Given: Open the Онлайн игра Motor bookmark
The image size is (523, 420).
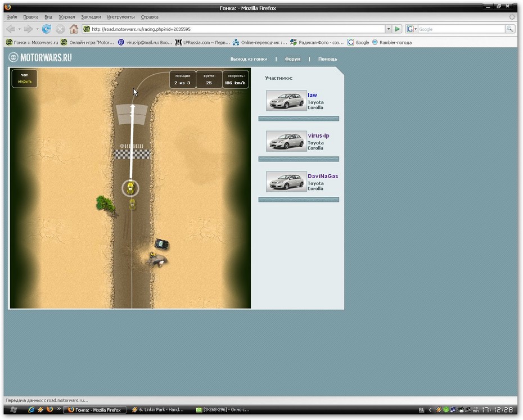Looking at the screenshot, I should point(87,42).
